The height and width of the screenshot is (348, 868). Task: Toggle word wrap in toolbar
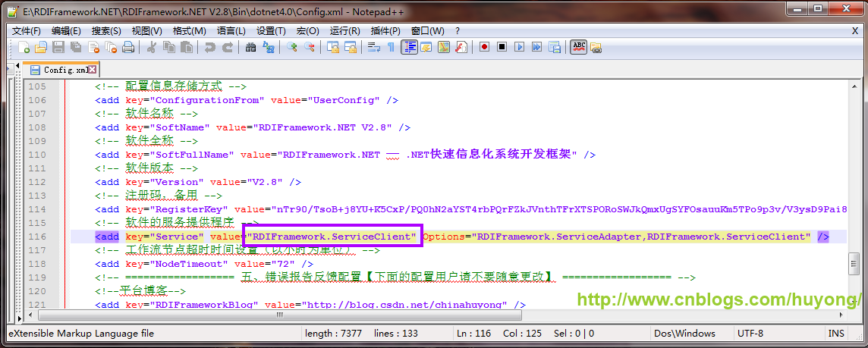click(373, 48)
